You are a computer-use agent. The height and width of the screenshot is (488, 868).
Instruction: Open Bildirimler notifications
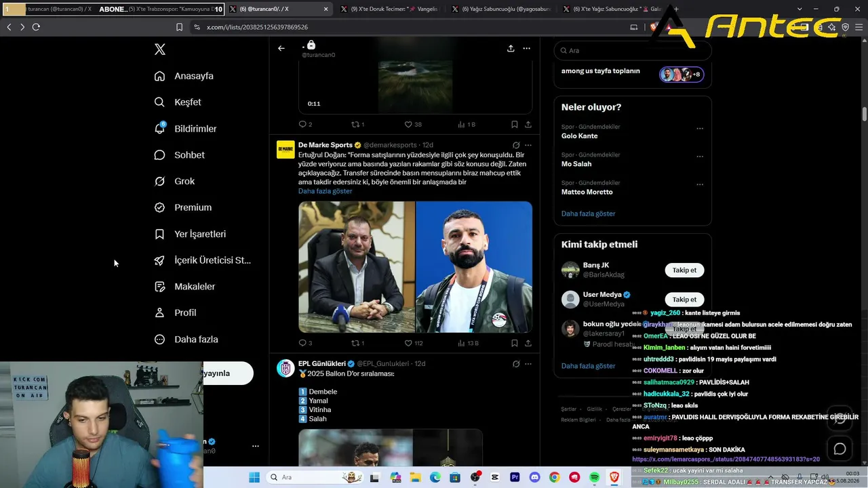pyautogui.click(x=185, y=129)
